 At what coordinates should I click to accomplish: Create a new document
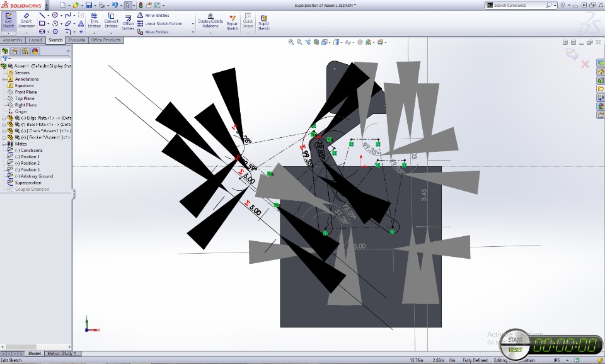pos(63,5)
